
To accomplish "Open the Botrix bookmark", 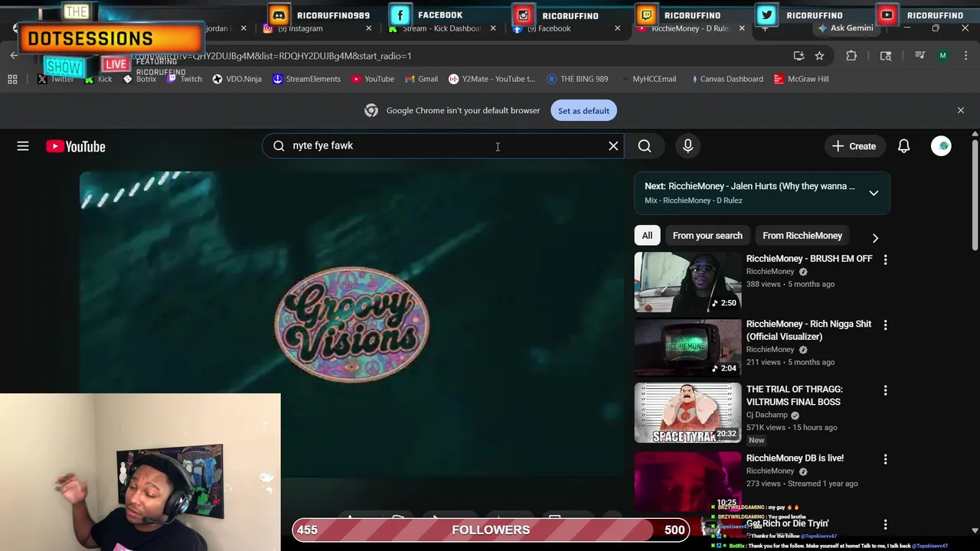I will click(x=139, y=79).
